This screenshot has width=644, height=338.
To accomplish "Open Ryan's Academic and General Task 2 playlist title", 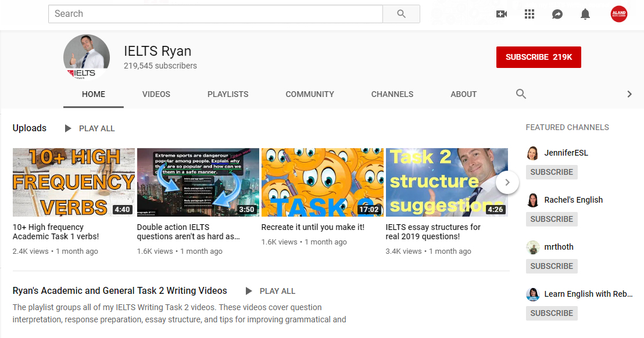I will (120, 290).
